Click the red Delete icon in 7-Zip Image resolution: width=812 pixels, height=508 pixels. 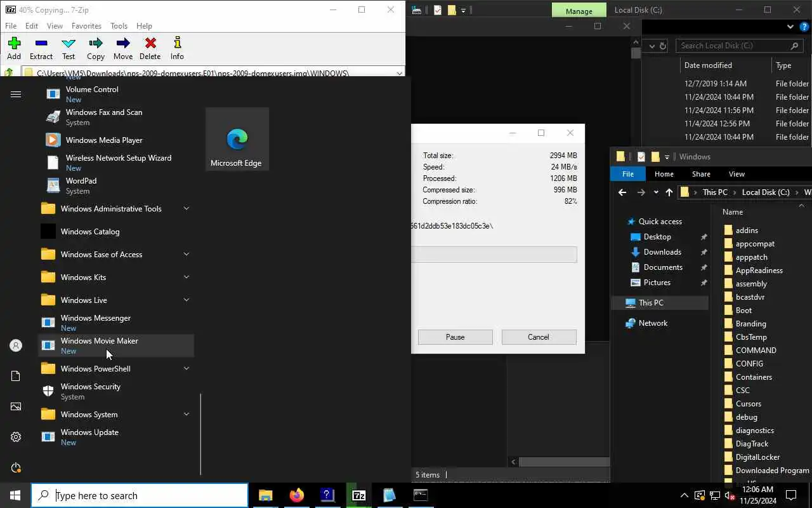(x=150, y=43)
